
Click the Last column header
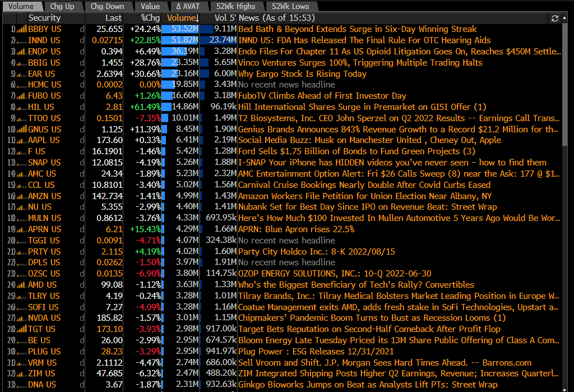coord(113,18)
